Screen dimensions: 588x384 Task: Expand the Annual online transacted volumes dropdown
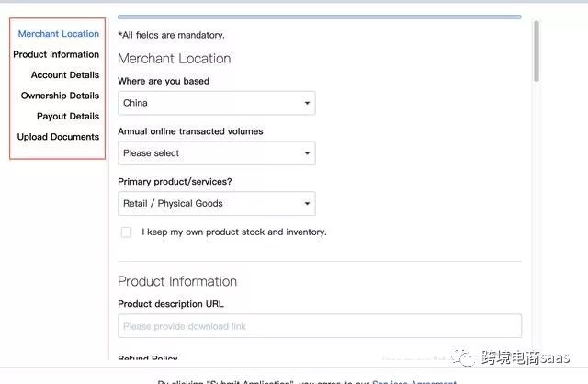[x=216, y=153]
